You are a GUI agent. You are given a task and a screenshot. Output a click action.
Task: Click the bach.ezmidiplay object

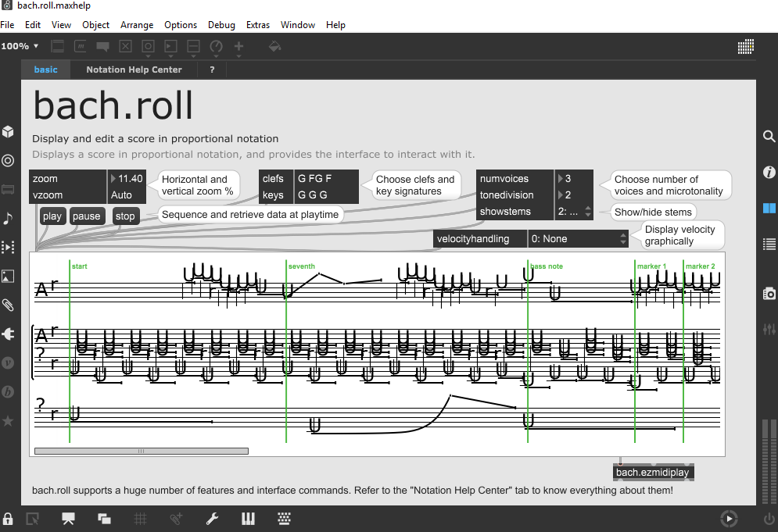pyautogui.click(x=653, y=473)
